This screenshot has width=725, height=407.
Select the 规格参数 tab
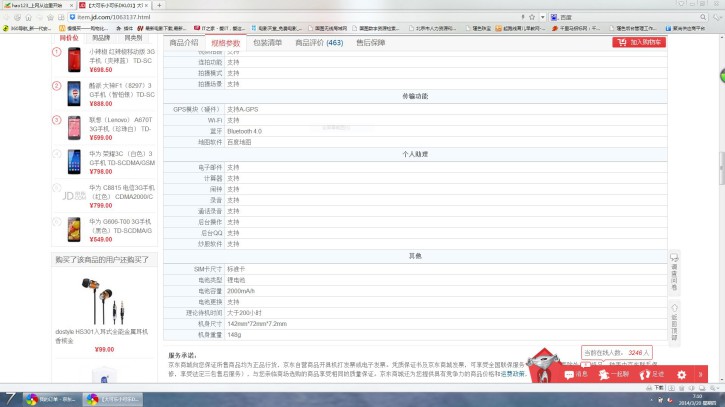(x=226, y=43)
